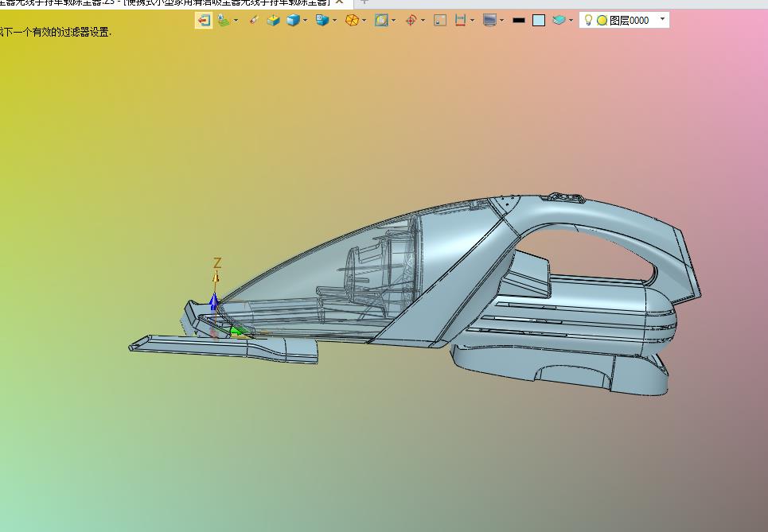The image size is (768, 532).
Task: Select the open document tab title
Action: 165,2
